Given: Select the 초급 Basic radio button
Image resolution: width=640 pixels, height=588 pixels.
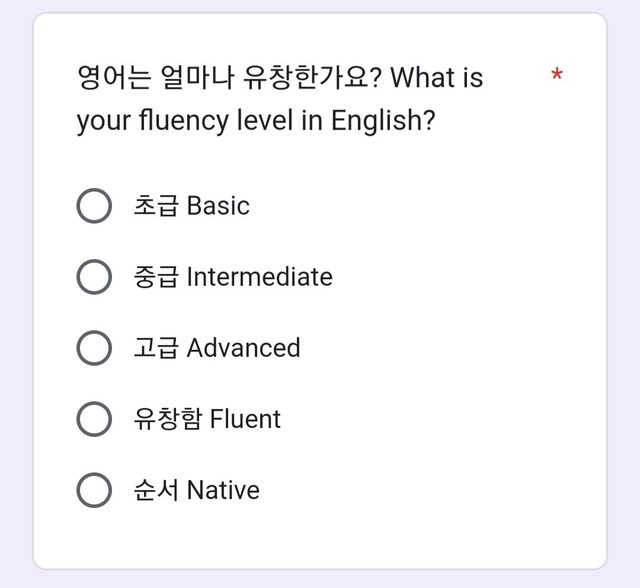Looking at the screenshot, I should [94, 206].
